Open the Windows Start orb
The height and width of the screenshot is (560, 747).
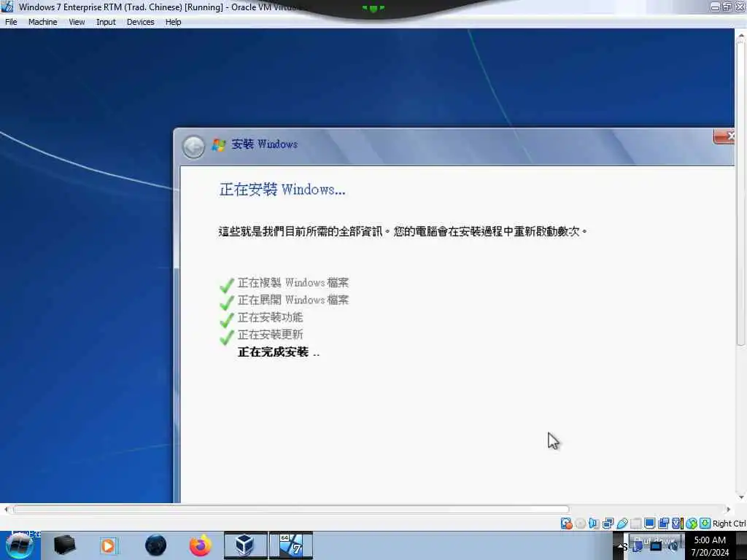19,545
